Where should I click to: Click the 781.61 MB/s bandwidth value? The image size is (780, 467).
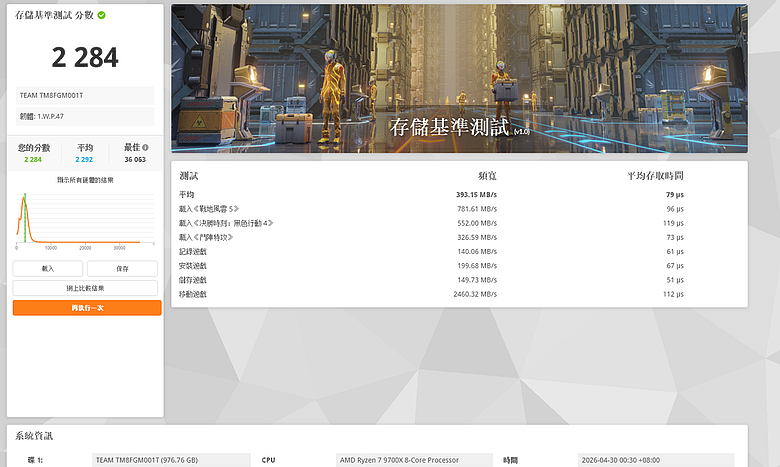pos(477,209)
